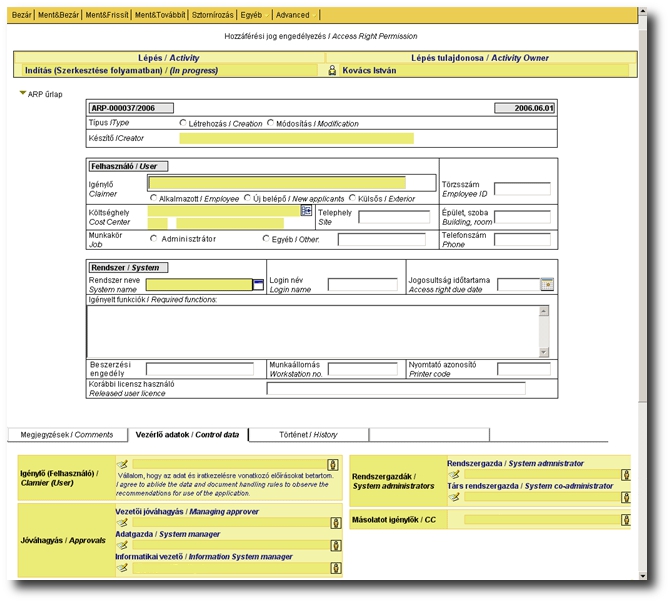The height and width of the screenshot is (603, 670).
Task: Click the 2006.06.01 date field
Action: pos(525,108)
